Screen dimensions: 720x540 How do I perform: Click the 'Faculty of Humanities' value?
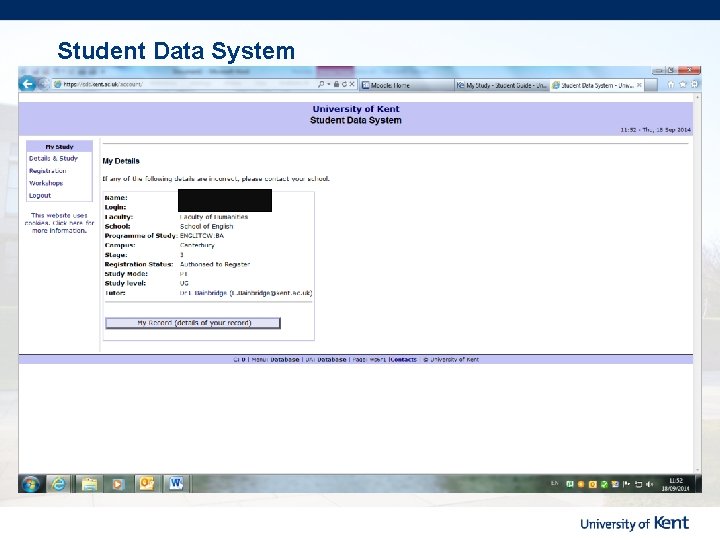click(x=214, y=217)
